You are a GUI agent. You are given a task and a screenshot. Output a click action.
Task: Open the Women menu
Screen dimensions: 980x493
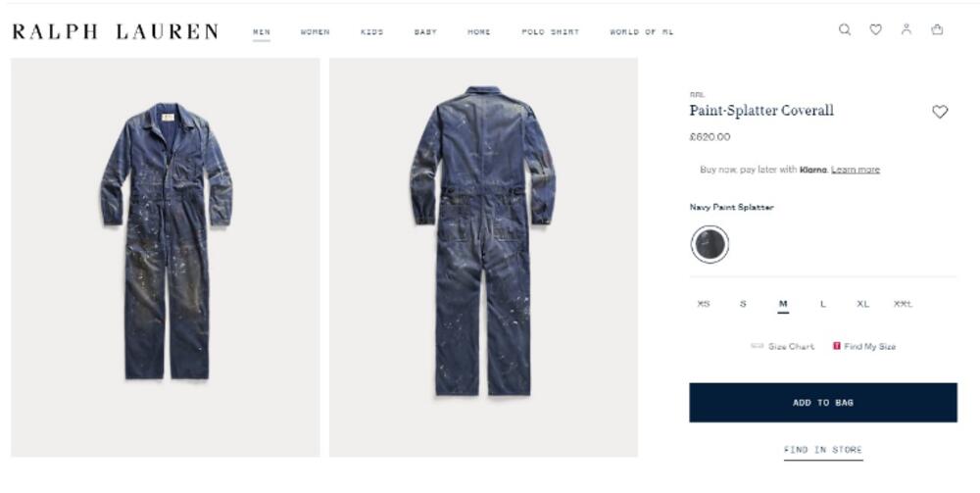pos(315,32)
